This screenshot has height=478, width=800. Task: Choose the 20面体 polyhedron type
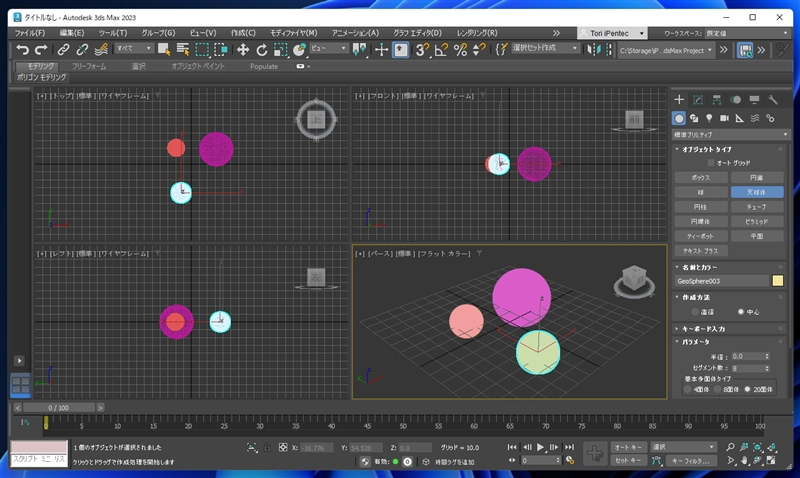(x=747, y=389)
